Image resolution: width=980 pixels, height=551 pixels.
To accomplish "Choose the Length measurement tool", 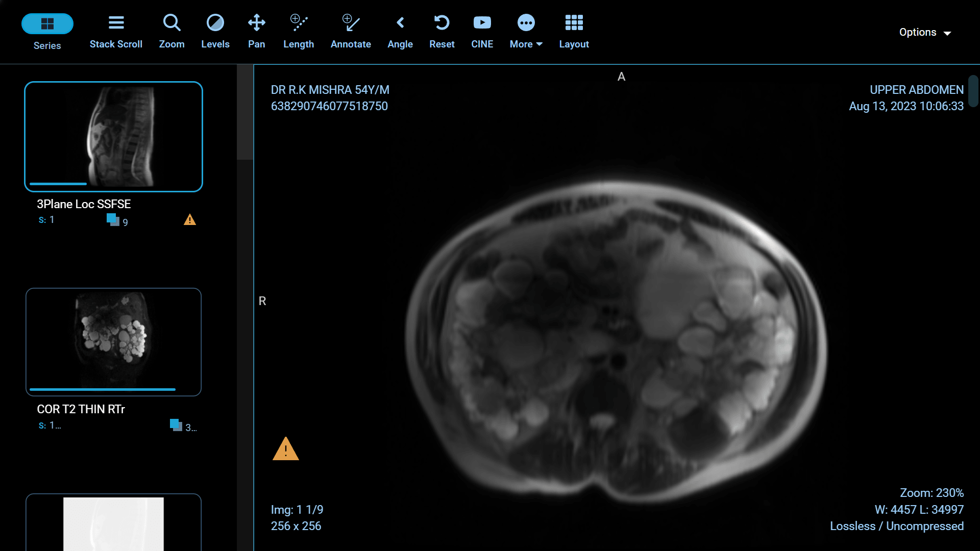I will click(299, 31).
